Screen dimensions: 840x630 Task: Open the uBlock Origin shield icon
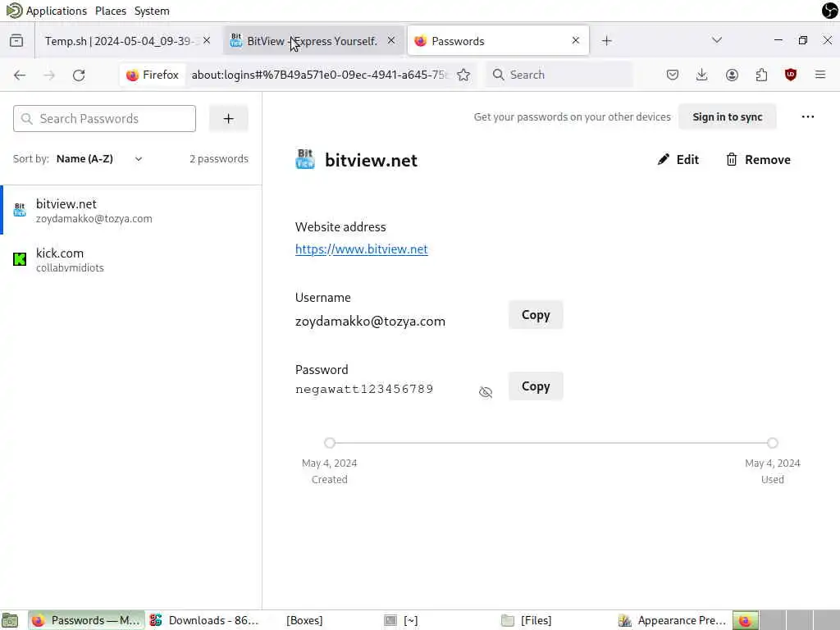pyautogui.click(x=791, y=75)
